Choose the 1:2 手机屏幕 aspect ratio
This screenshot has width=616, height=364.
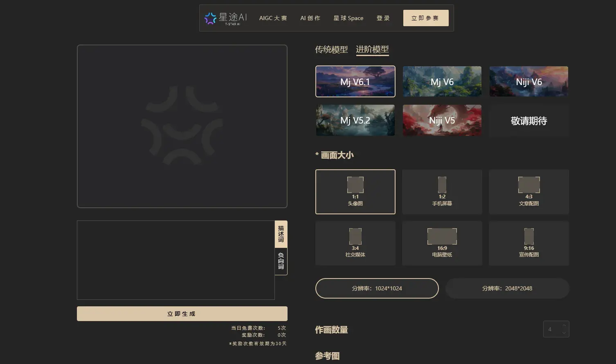coord(442,191)
